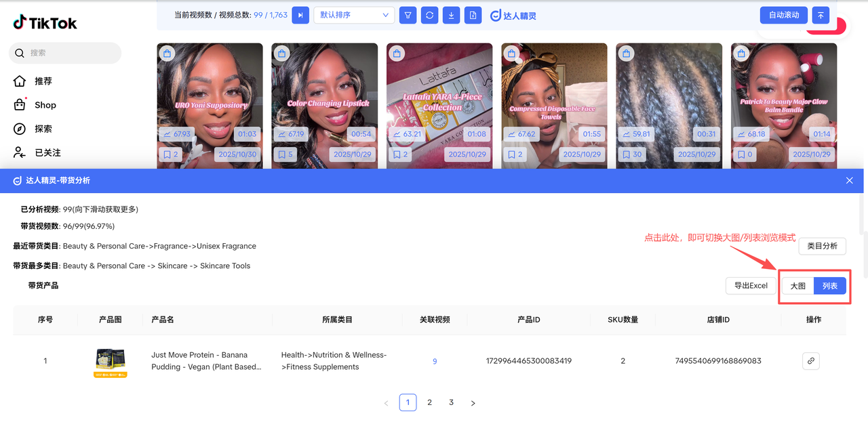Click the Shop bag icon in sidebar

pos(20,105)
